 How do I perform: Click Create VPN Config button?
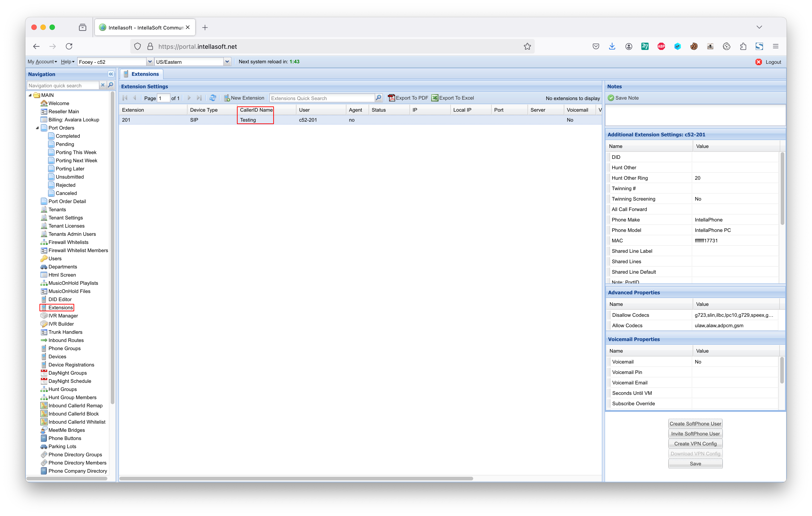coord(695,443)
